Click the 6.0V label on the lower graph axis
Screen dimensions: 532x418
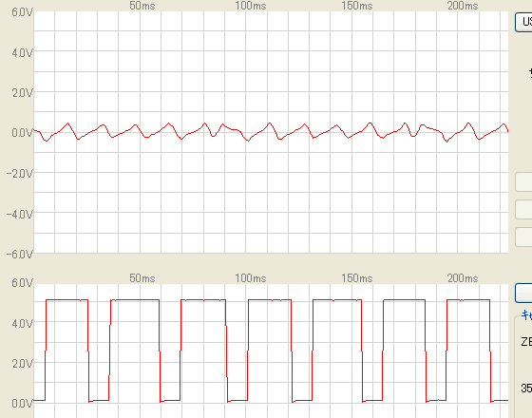(22, 283)
